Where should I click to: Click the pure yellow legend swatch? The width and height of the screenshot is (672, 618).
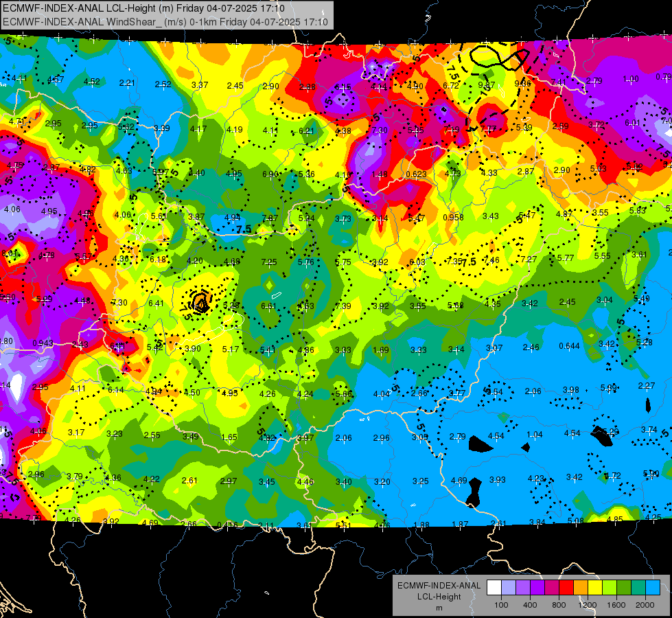tap(595, 588)
